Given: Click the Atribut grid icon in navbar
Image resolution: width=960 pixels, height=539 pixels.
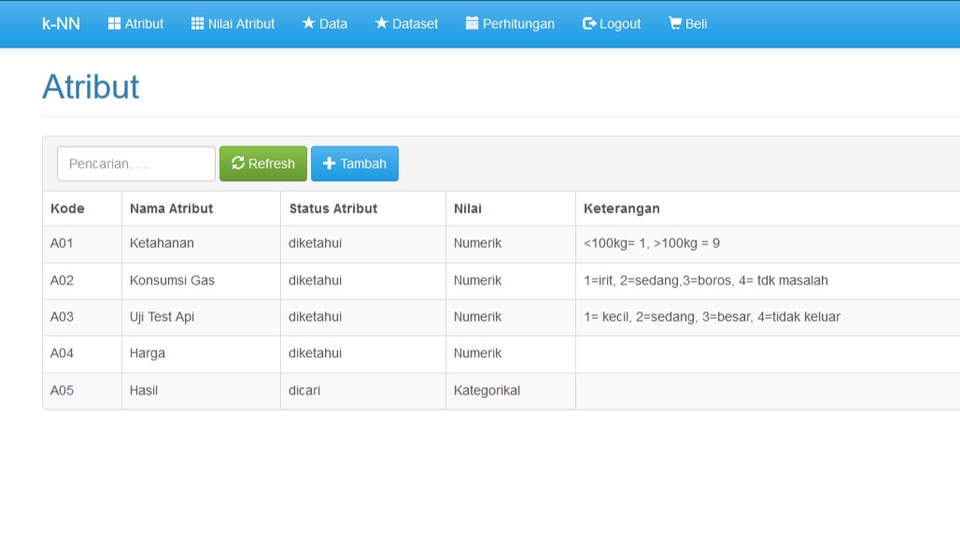Looking at the screenshot, I should 114,23.
